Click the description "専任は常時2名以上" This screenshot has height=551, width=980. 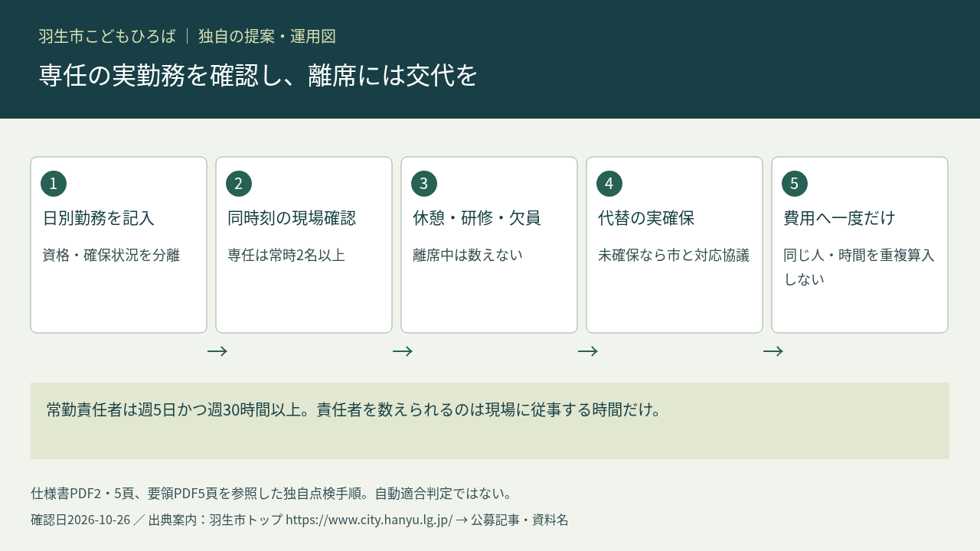pyautogui.click(x=286, y=255)
